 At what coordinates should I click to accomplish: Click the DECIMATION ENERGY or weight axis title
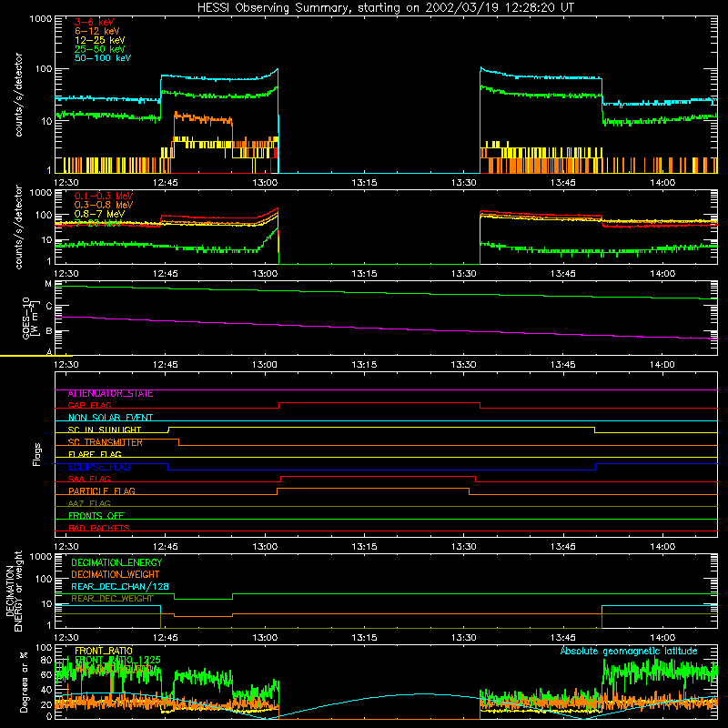coord(14,591)
